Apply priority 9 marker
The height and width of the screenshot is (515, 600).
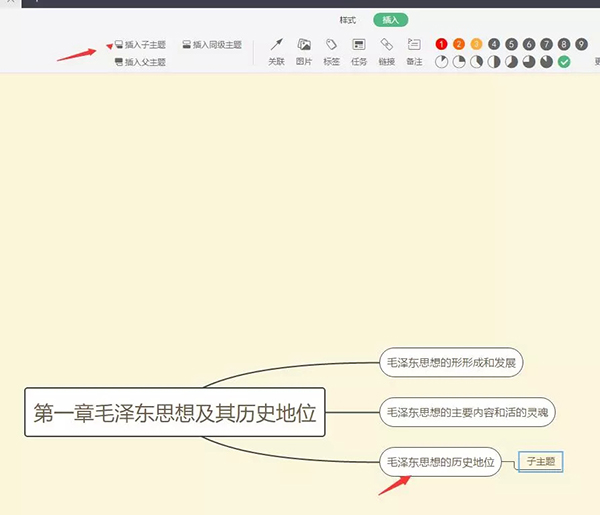pos(581,44)
